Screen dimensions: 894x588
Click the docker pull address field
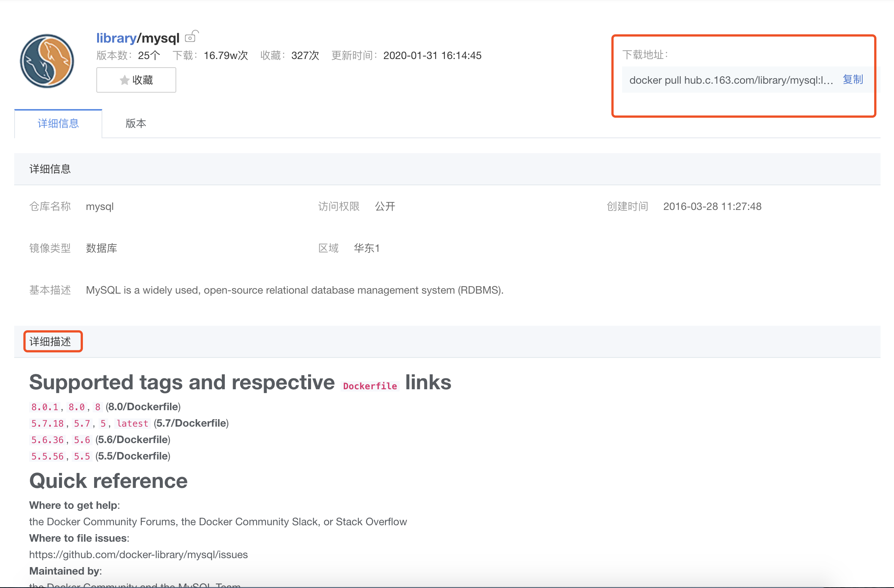[730, 80]
